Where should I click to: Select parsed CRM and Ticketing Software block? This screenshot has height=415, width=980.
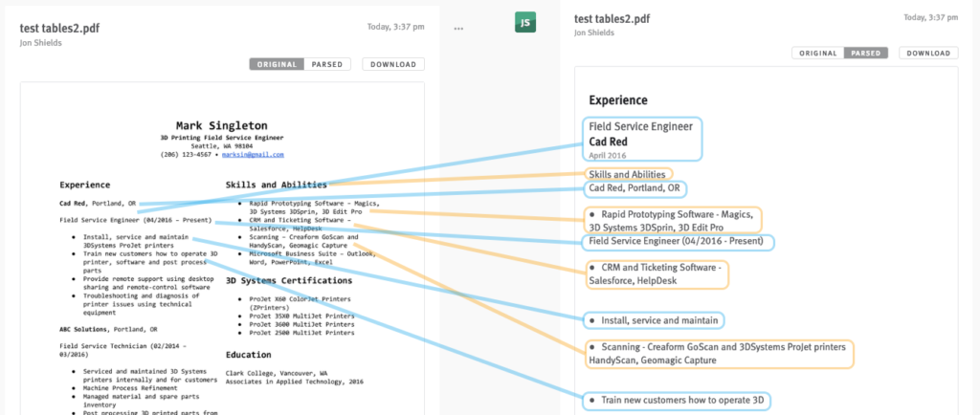click(x=656, y=274)
